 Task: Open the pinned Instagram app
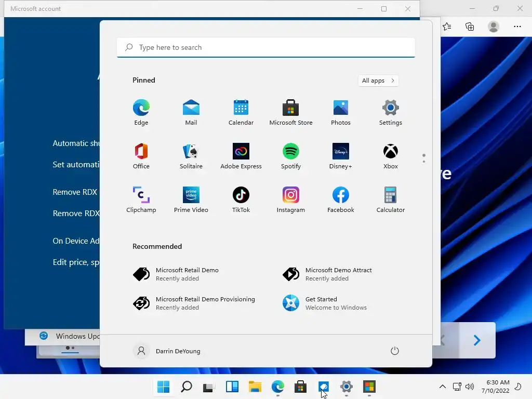click(x=291, y=200)
